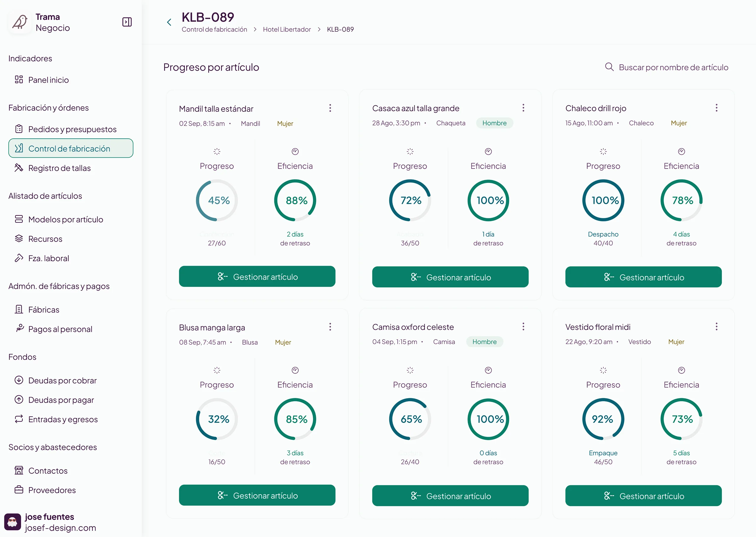
Task: Click Gestionar artículo for Vestido floral midi
Action: [x=643, y=496]
